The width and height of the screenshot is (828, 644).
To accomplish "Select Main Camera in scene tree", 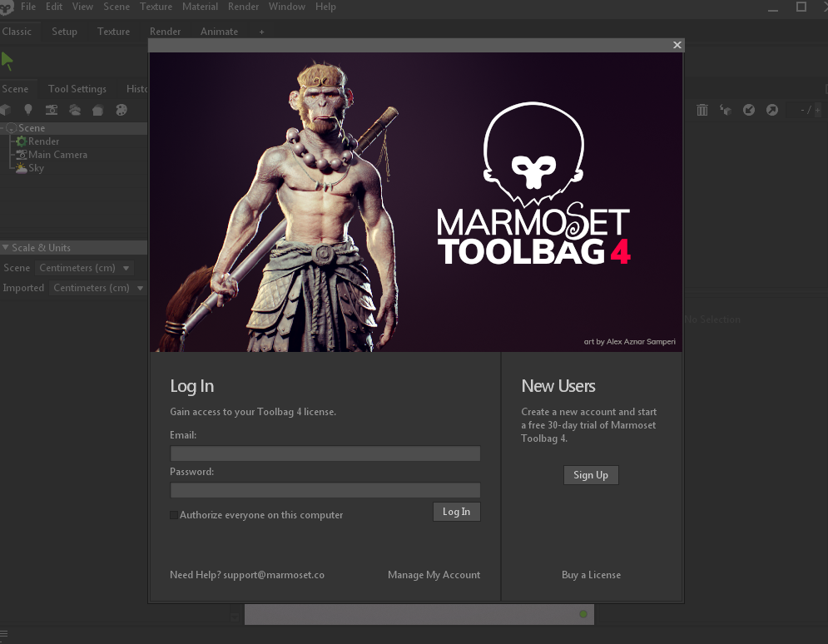I will pyautogui.click(x=57, y=155).
